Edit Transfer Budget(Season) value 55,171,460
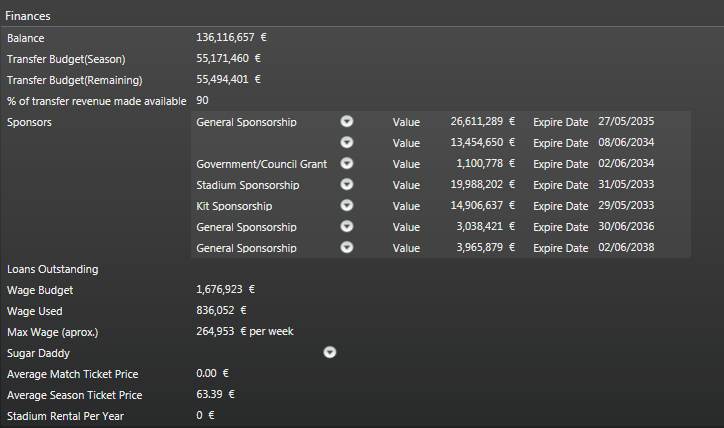Viewport: 724px width, 428px height. click(223, 58)
